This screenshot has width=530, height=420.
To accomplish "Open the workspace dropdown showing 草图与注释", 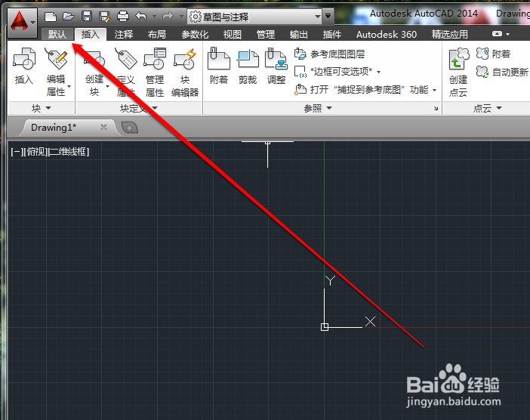I will 255,16.
